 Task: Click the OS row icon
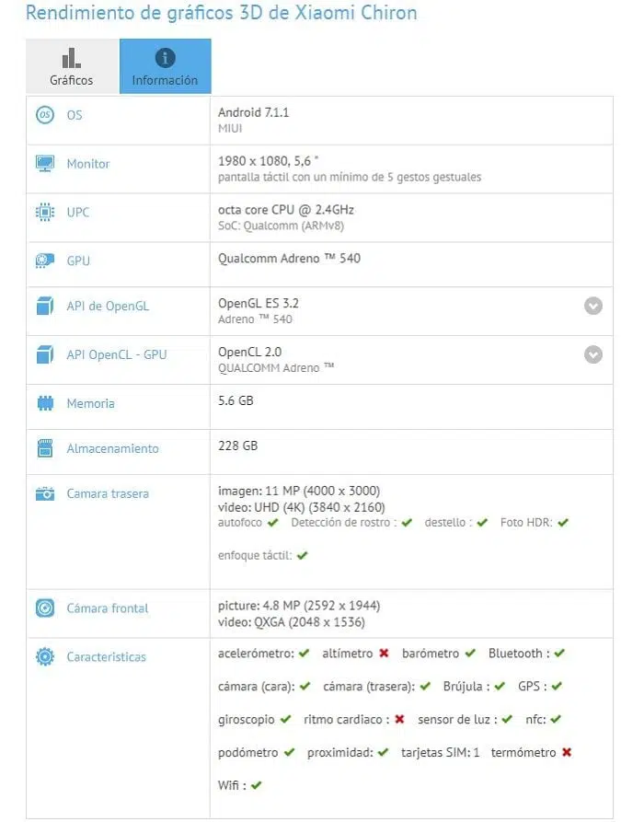45,115
